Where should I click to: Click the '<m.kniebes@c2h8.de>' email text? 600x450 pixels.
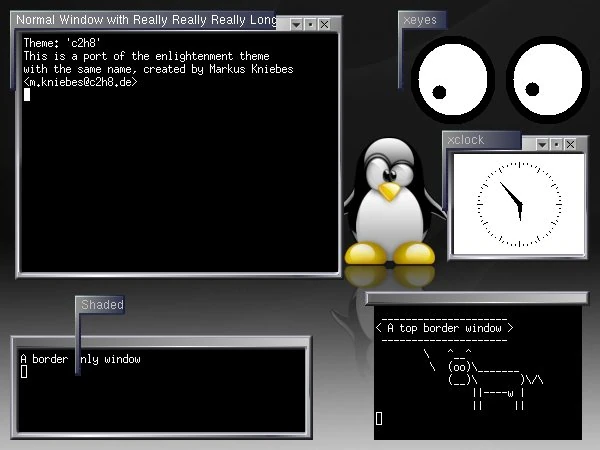coord(80,82)
